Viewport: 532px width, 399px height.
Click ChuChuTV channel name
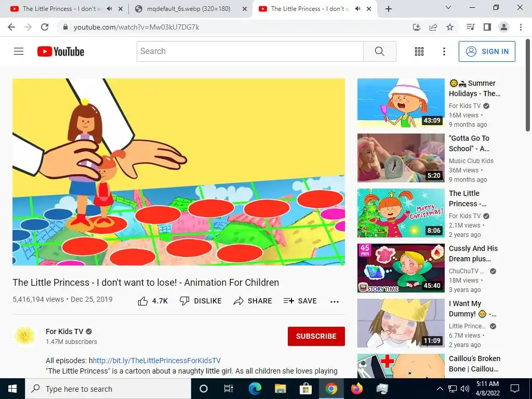click(x=467, y=271)
